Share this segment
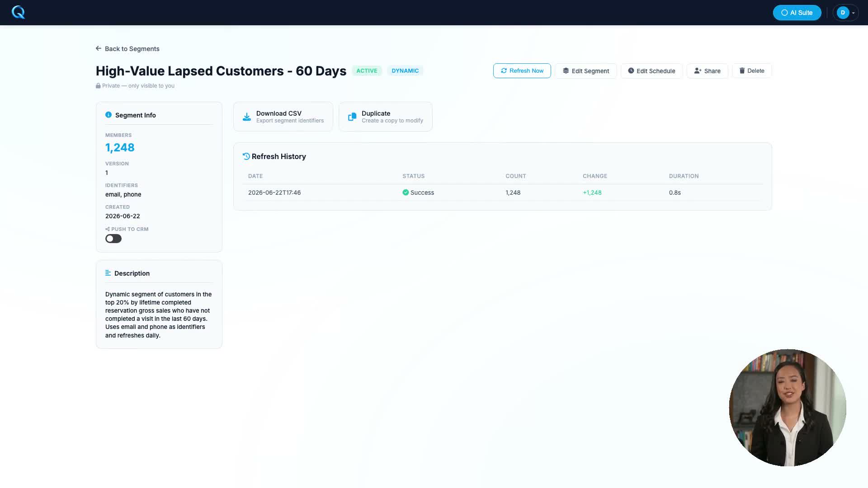 [707, 71]
